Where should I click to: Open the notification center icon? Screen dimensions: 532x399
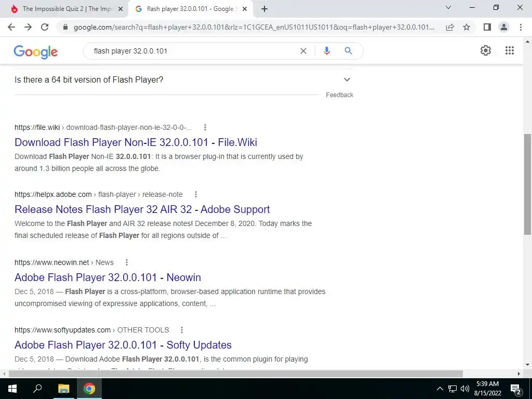tap(516, 389)
